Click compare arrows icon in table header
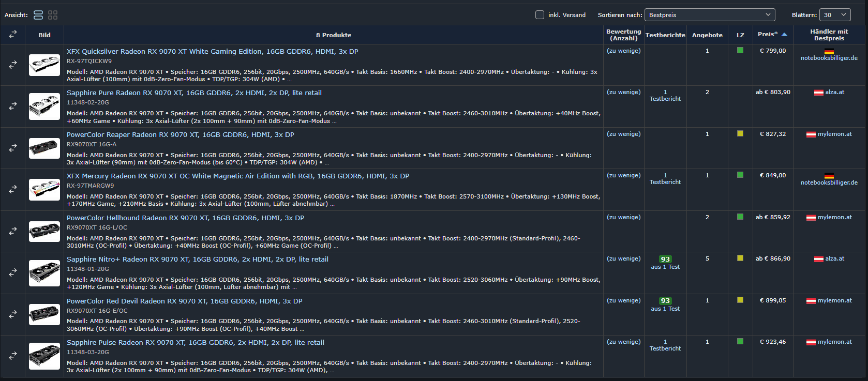 click(x=13, y=34)
